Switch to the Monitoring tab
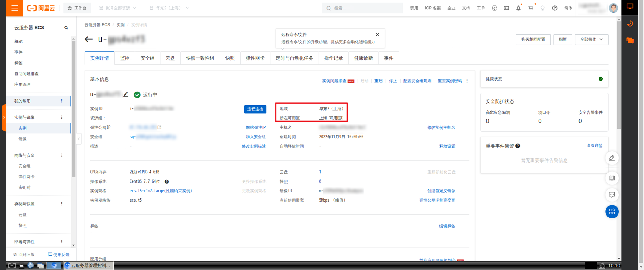Viewport: 644px width, 270px height. pyautogui.click(x=125, y=58)
